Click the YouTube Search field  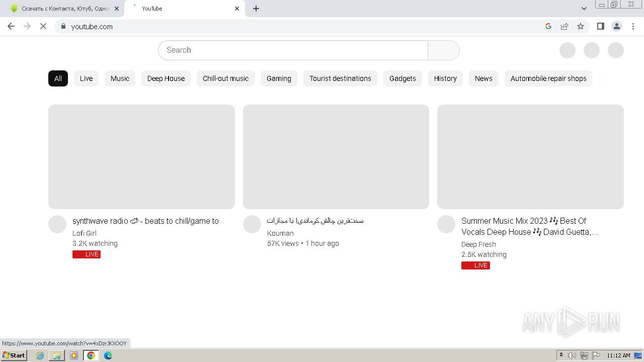coord(293,50)
